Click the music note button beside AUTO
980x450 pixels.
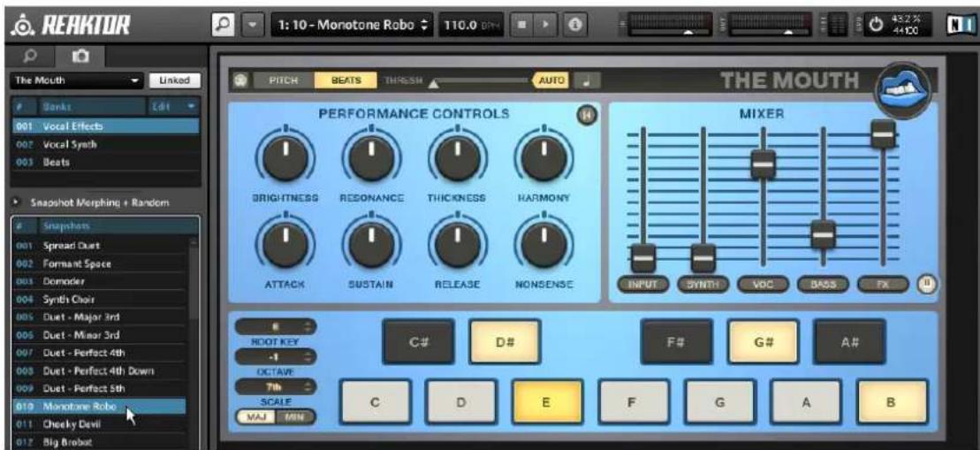pos(587,80)
